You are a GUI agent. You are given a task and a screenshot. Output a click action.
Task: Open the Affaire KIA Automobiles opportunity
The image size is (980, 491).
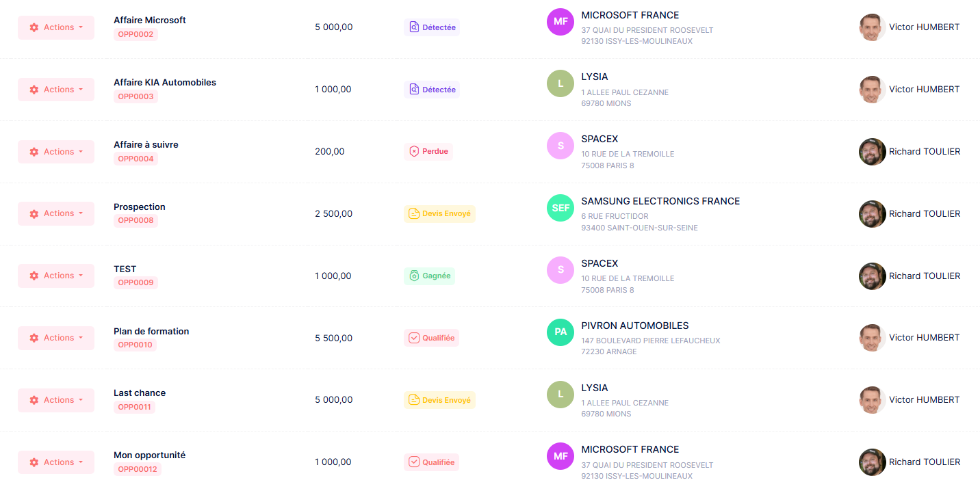[164, 83]
